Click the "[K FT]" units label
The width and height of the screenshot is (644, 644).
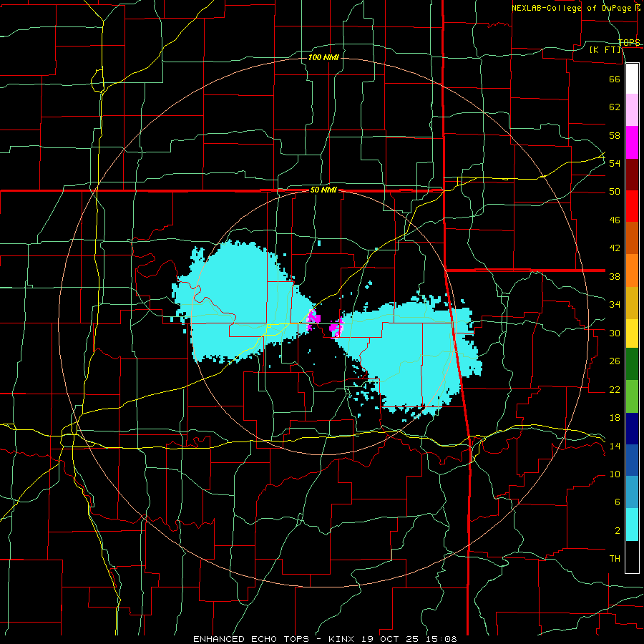pyautogui.click(x=605, y=50)
